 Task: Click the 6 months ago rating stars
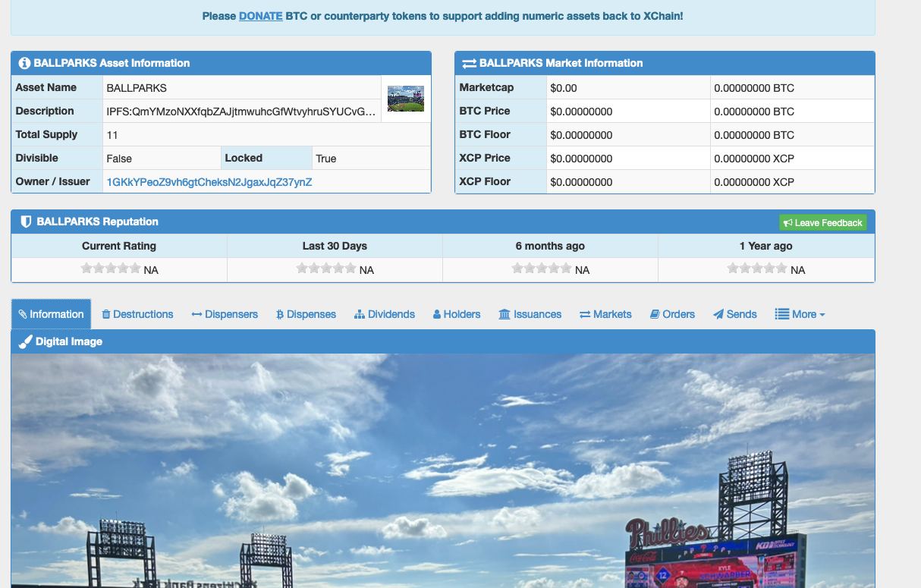pyautogui.click(x=542, y=268)
